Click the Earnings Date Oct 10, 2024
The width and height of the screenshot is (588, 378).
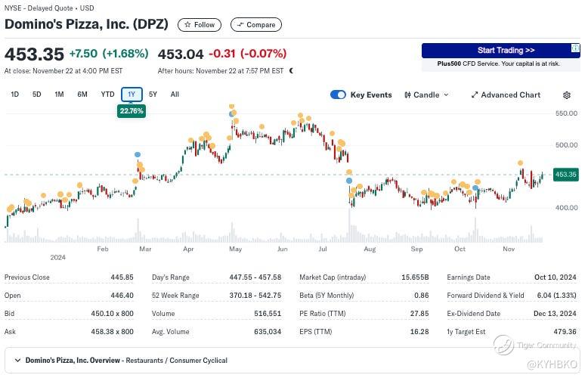click(x=556, y=277)
